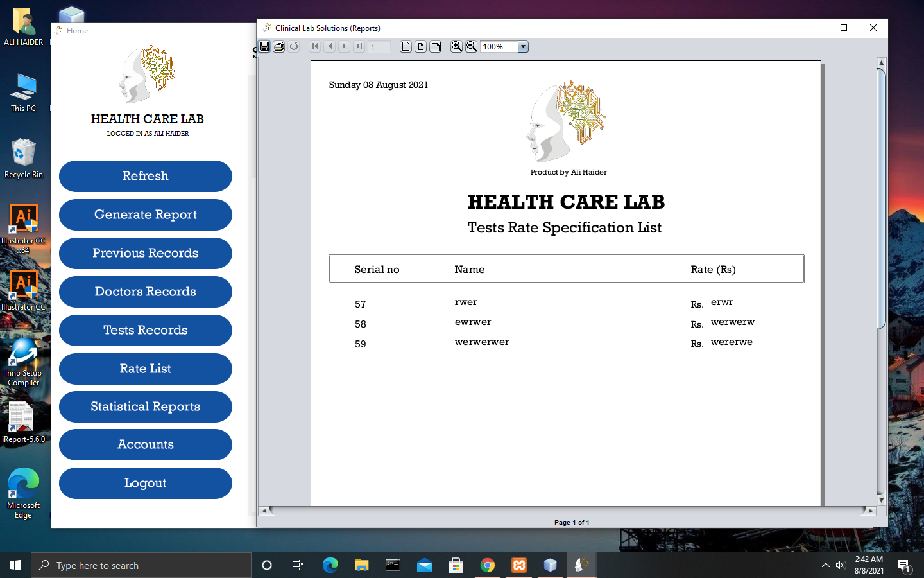Image resolution: width=924 pixels, height=578 pixels.
Task: Type a page number in the page field
Action: [379, 46]
